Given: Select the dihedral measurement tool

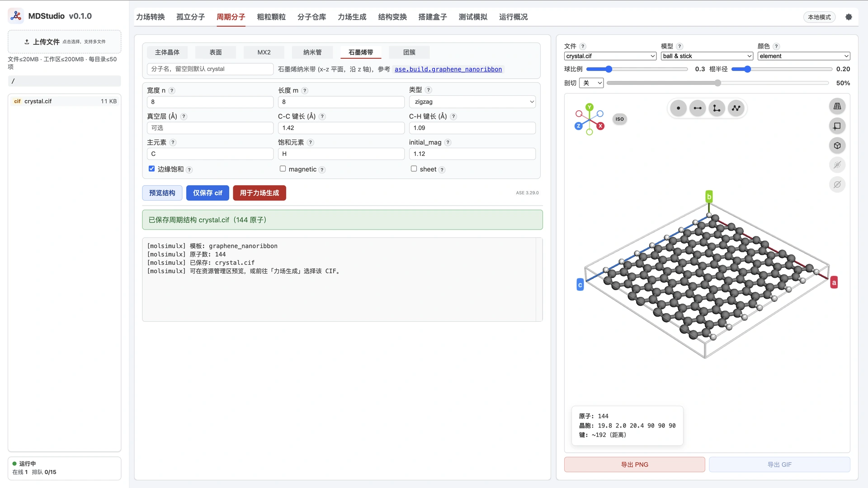Looking at the screenshot, I should [x=736, y=108].
